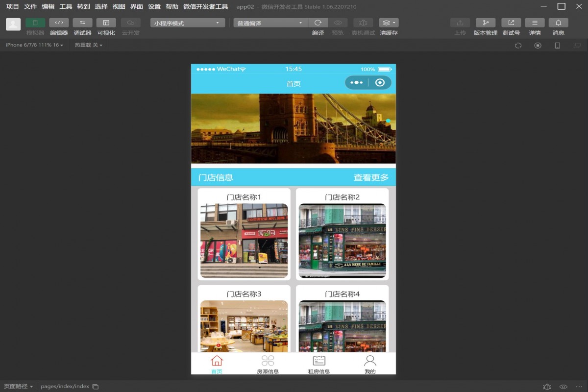588x392 pixels.
Task: Toggle the debugger panel button
Action: 82,23
